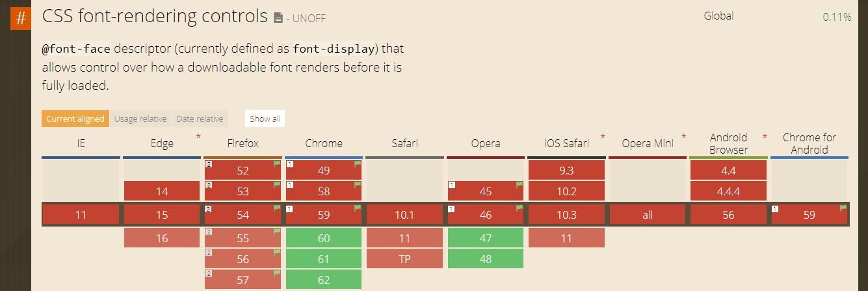Switch to the Date relative view

pos(200,119)
